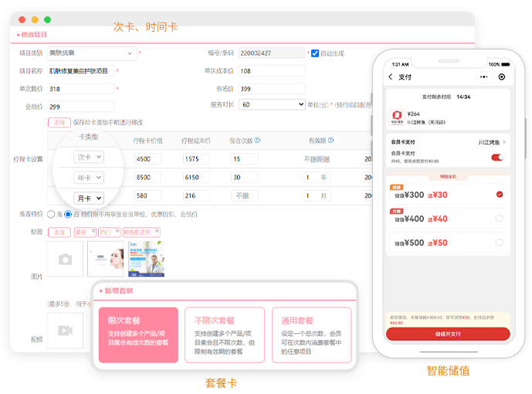This screenshot has width=532, height=394.
Task: Remove the 敏感肌适用 tag
Action: click(157, 231)
